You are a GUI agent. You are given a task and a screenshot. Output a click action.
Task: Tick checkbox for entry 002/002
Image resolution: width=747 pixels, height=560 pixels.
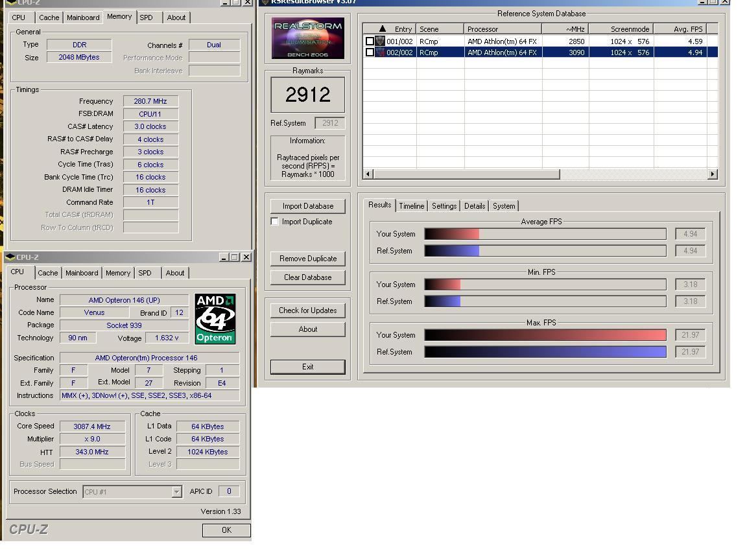point(370,52)
